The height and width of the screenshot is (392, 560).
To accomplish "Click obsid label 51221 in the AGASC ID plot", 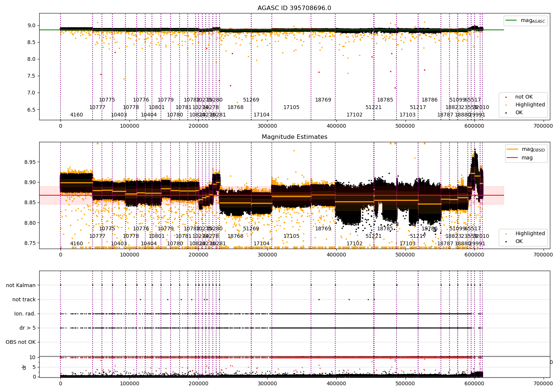I will pos(373,107).
